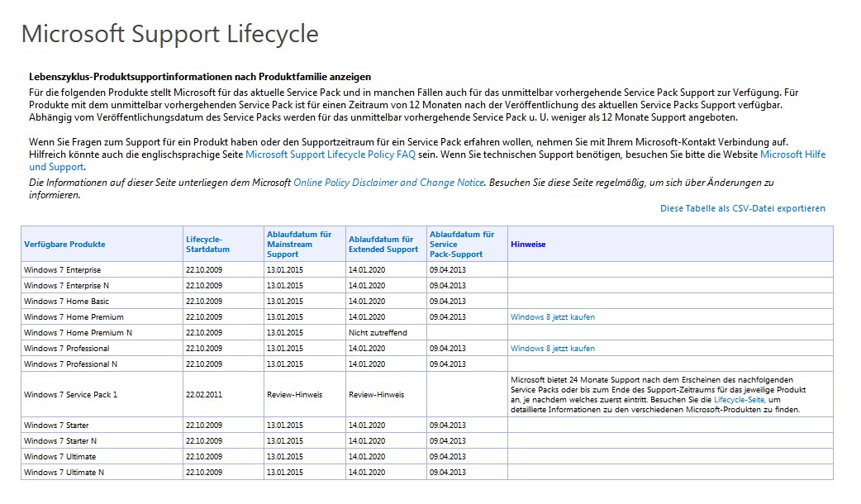Click service pack date 09.04.2013 in Windows 7 Professional row
Screen dimensions: 861x504
click(448, 348)
